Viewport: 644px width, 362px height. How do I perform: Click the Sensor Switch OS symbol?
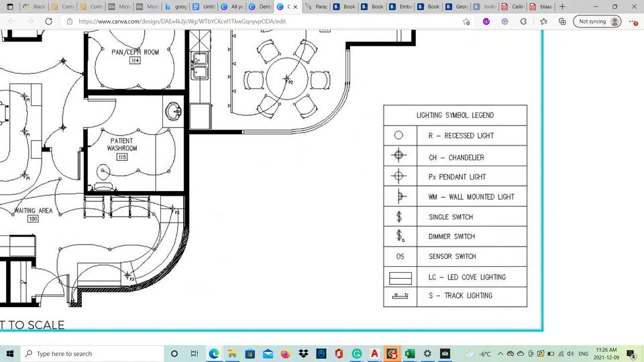click(400, 257)
